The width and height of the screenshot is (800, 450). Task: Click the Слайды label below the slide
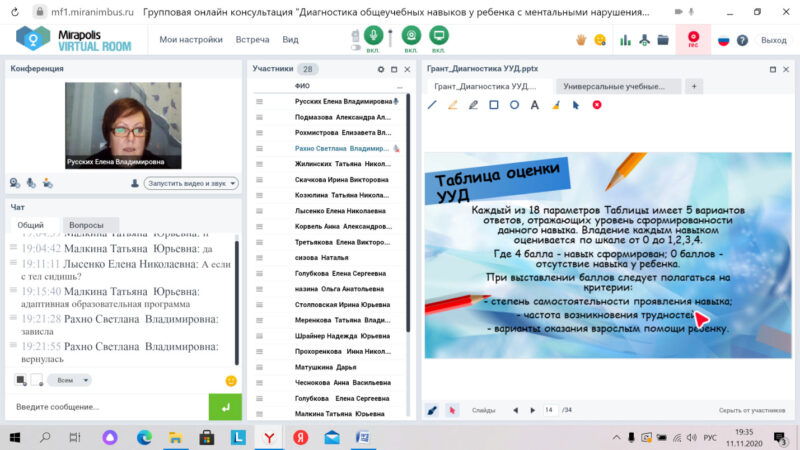click(483, 410)
